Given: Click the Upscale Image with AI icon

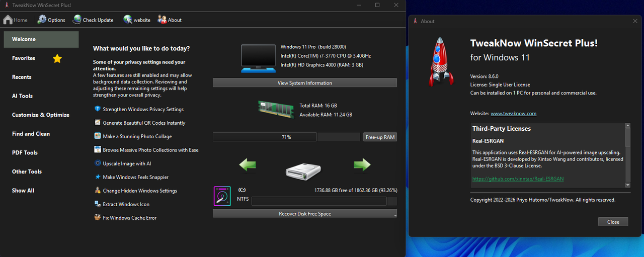Looking at the screenshot, I should pos(98,163).
